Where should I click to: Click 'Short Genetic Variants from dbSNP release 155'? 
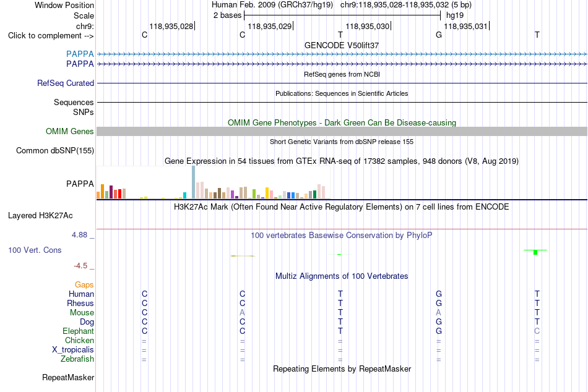point(342,142)
